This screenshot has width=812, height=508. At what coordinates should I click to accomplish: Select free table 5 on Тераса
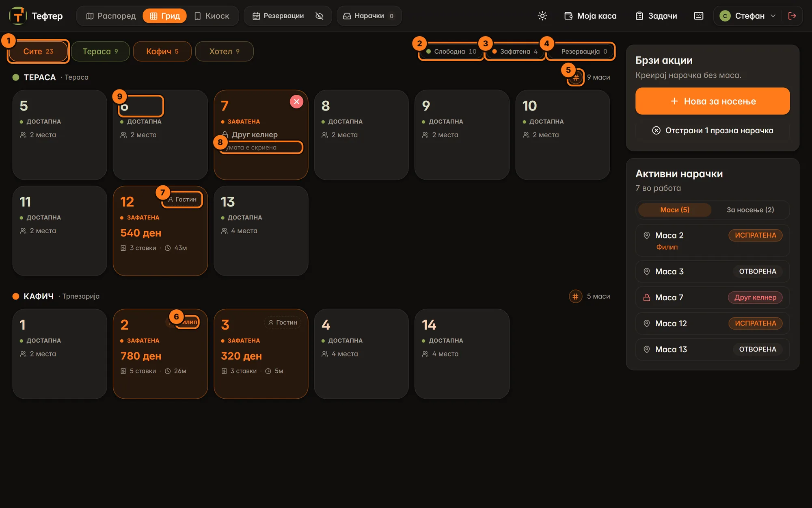(x=60, y=135)
